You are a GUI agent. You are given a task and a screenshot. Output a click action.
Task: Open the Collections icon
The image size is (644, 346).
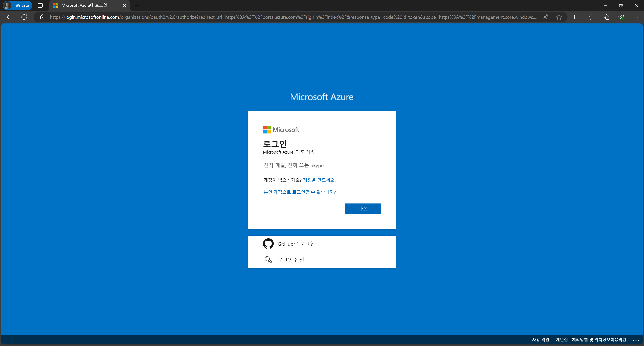(606, 17)
